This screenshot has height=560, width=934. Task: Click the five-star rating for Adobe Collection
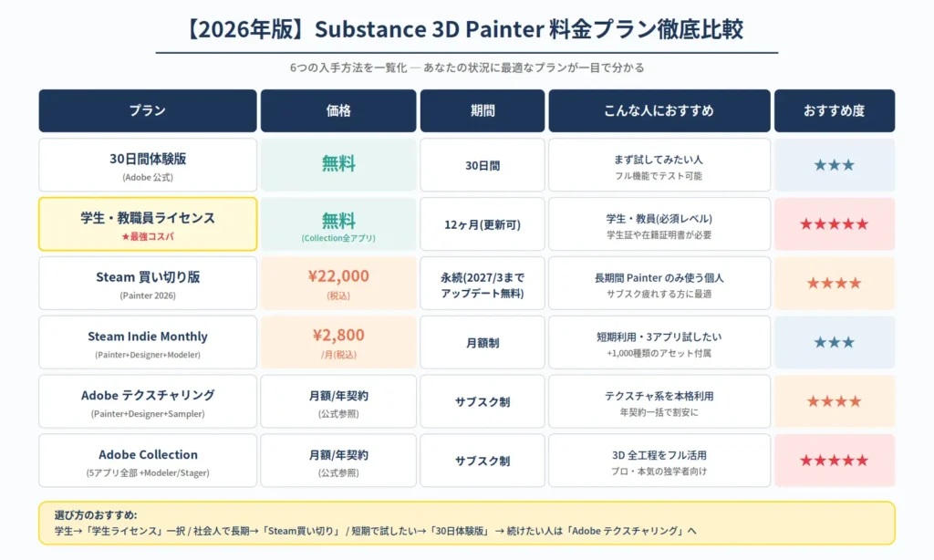coord(835,461)
